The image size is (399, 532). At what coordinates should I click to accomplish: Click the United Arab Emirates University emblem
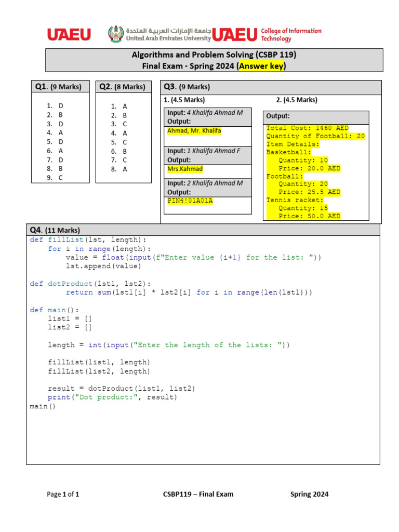pyautogui.click(x=116, y=34)
